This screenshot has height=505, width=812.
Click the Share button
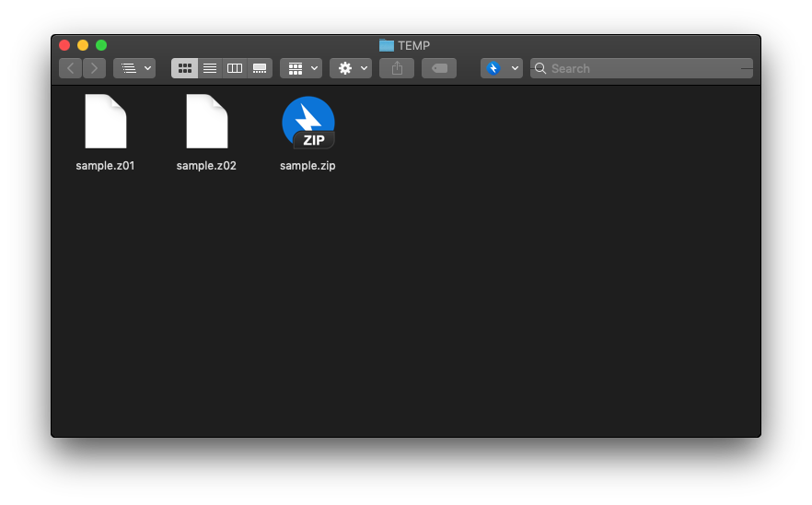(397, 68)
